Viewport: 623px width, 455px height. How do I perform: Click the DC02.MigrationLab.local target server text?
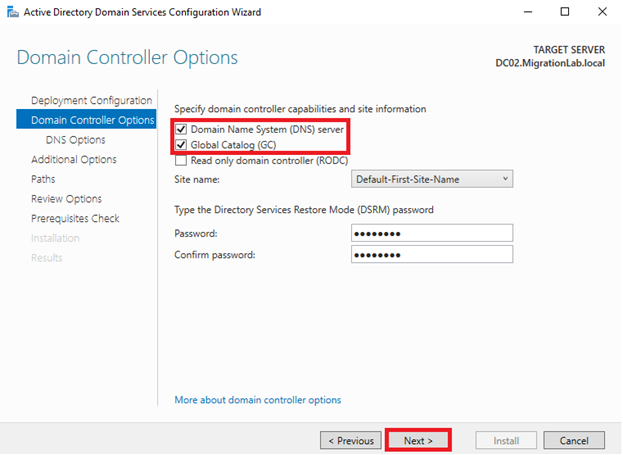(x=550, y=63)
